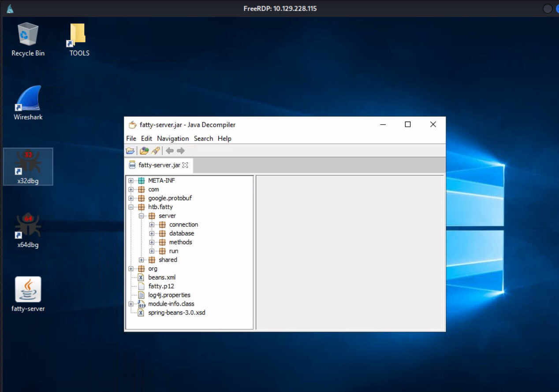Click the Search toolbar icon
The image size is (559, 392).
155,151
